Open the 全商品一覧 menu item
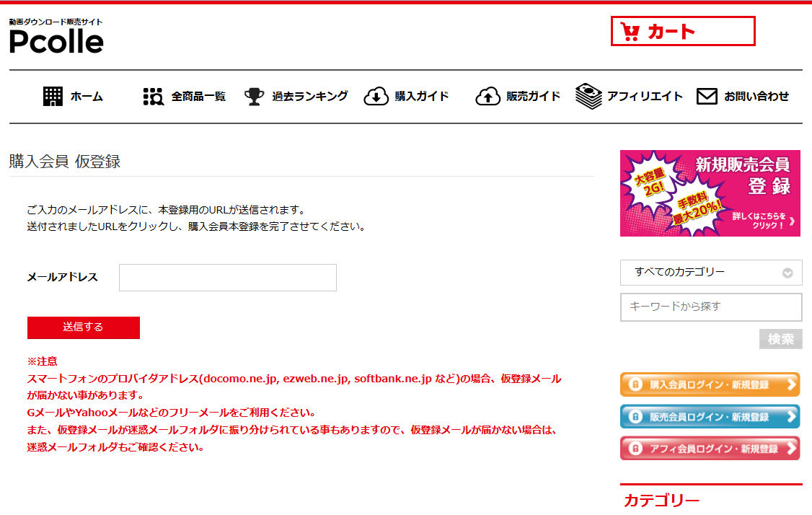 (x=198, y=97)
